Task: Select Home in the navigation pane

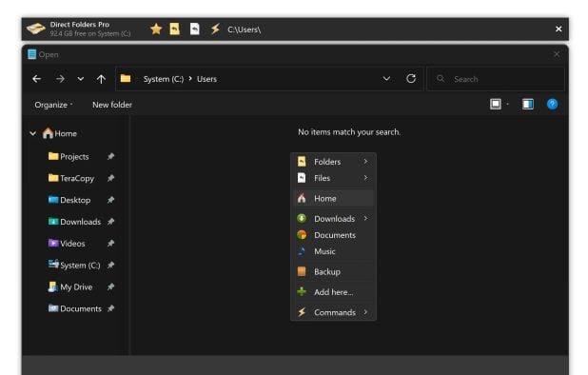Action: 60,133
